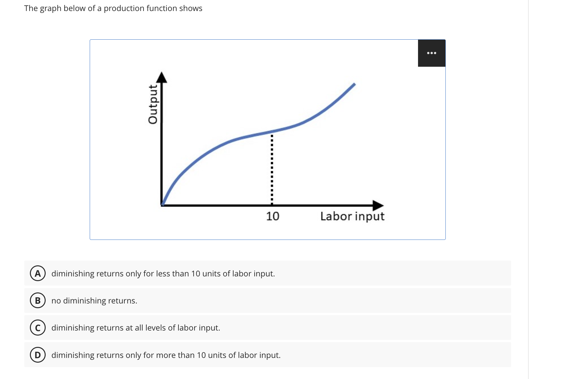Choose 'diminishing returns at all levels' answer text
This screenshot has width=588, height=379.
(136, 328)
